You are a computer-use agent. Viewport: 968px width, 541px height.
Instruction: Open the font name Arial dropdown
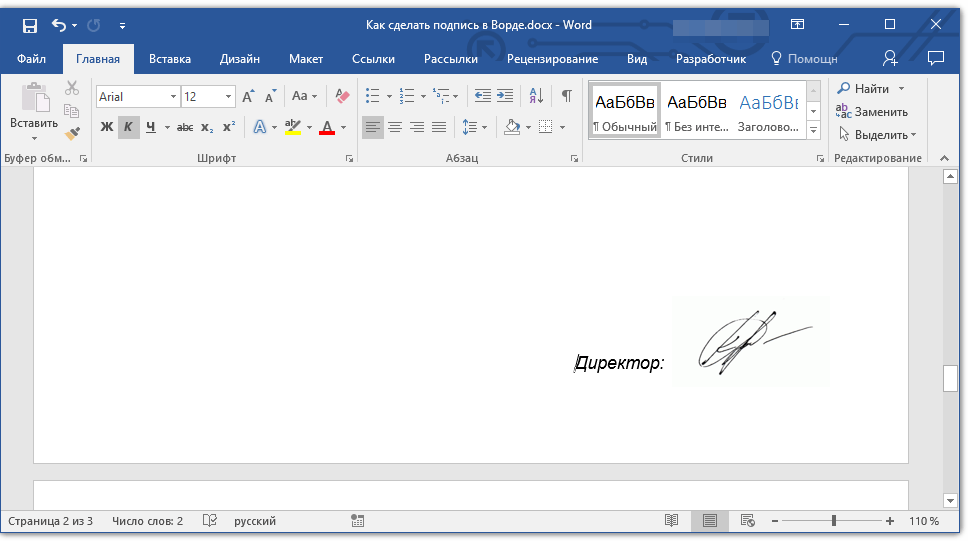click(174, 97)
